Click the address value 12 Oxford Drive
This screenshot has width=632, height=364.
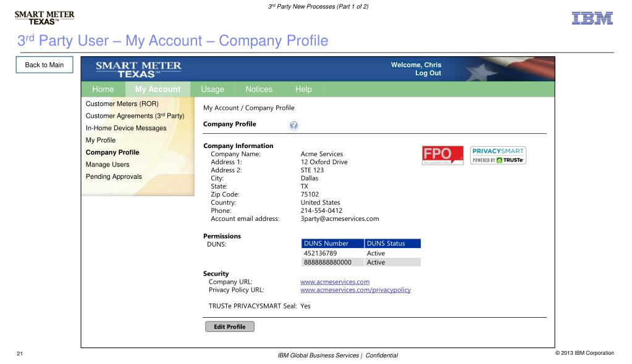[324, 162]
